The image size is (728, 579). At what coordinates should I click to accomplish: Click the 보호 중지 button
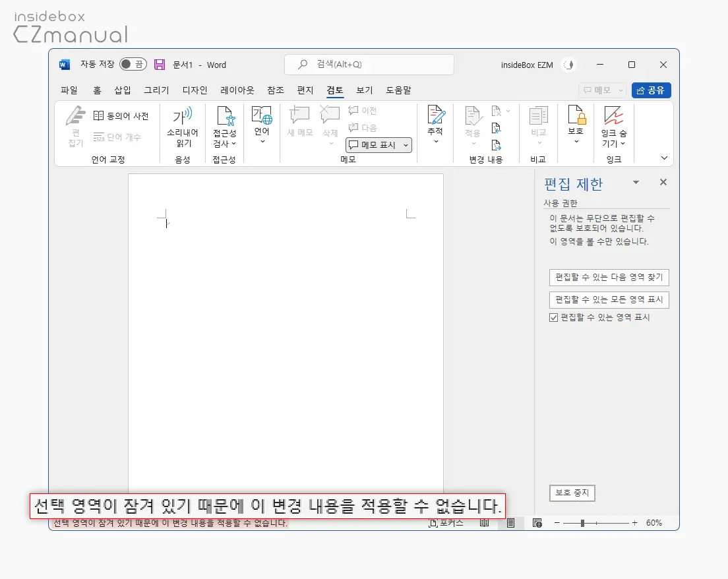coord(572,493)
